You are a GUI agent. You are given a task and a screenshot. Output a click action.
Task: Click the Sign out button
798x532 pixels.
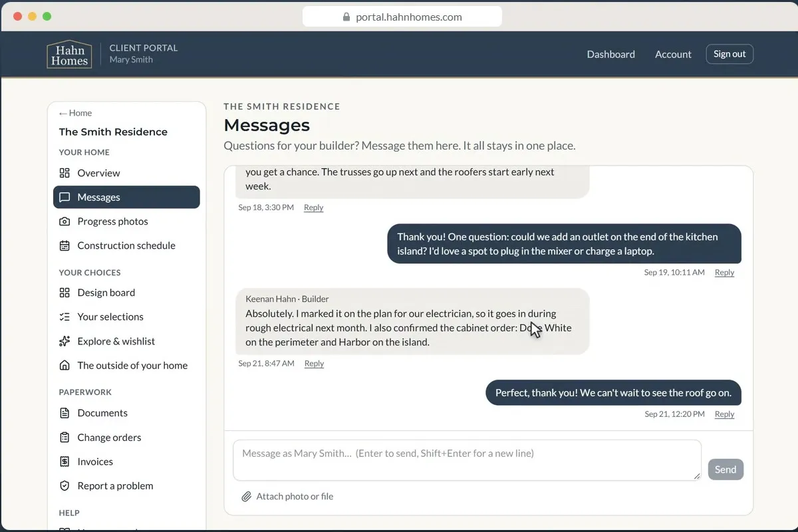(x=730, y=54)
